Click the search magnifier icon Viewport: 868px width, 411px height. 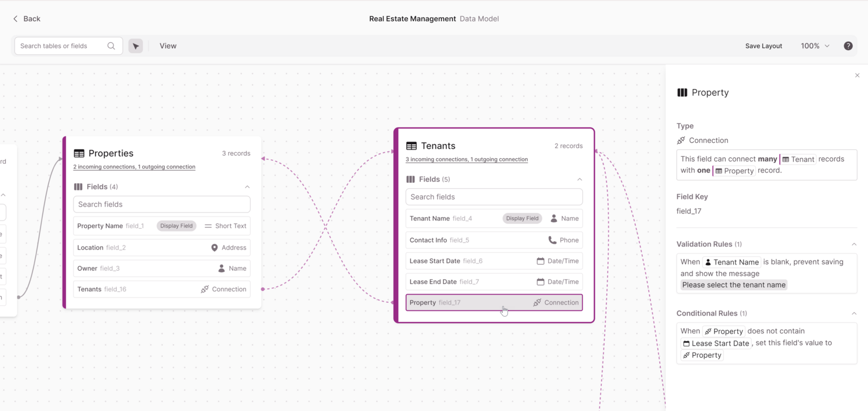[111, 46]
